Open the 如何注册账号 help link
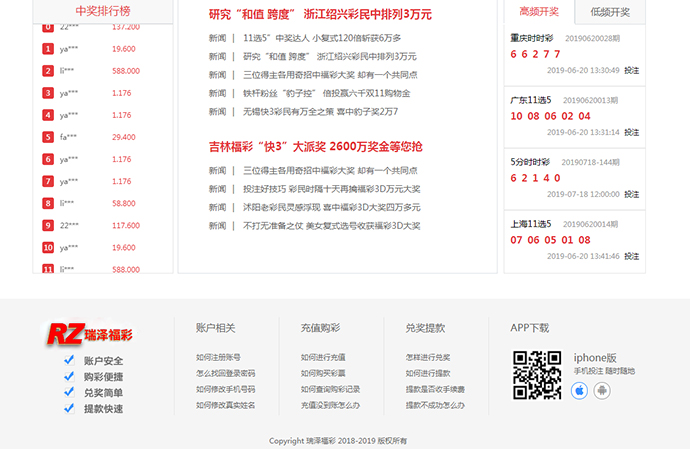 pyautogui.click(x=218, y=357)
